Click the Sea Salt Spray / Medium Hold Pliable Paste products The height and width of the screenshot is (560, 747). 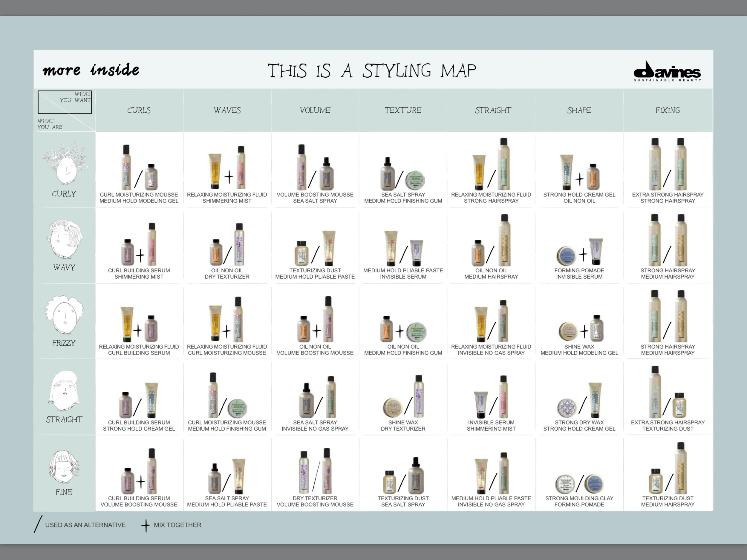pos(227,476)
